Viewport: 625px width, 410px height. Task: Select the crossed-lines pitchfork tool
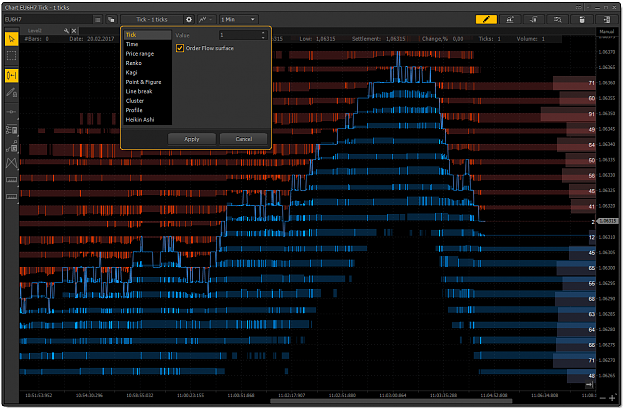pos(12,163)
